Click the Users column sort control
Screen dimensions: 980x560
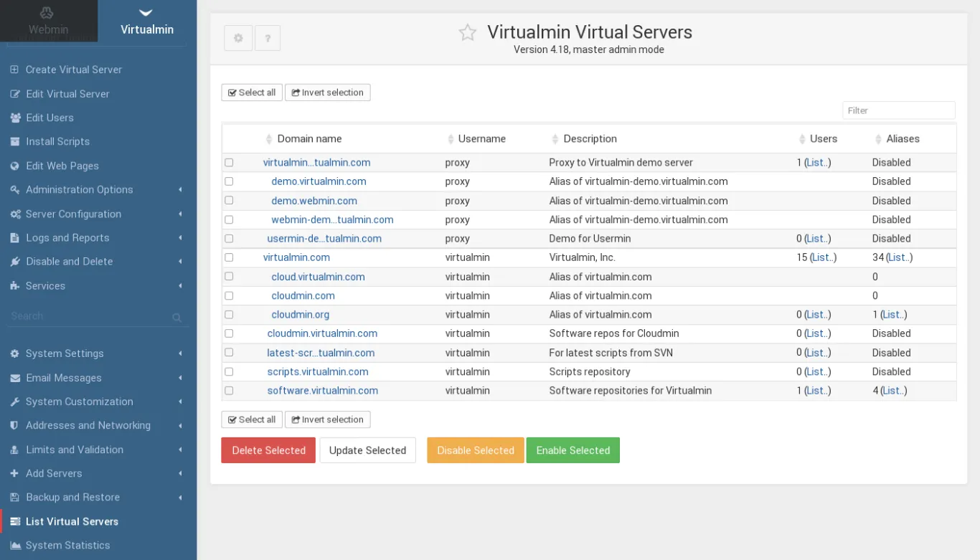click(802, 138)
